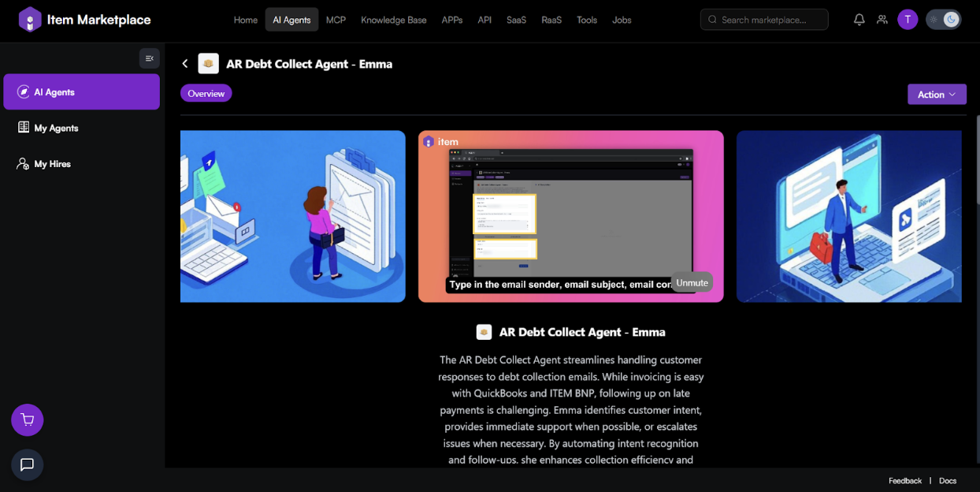Unmute the demo video
Screen dimensions: 980x492
tap(692, 283)
